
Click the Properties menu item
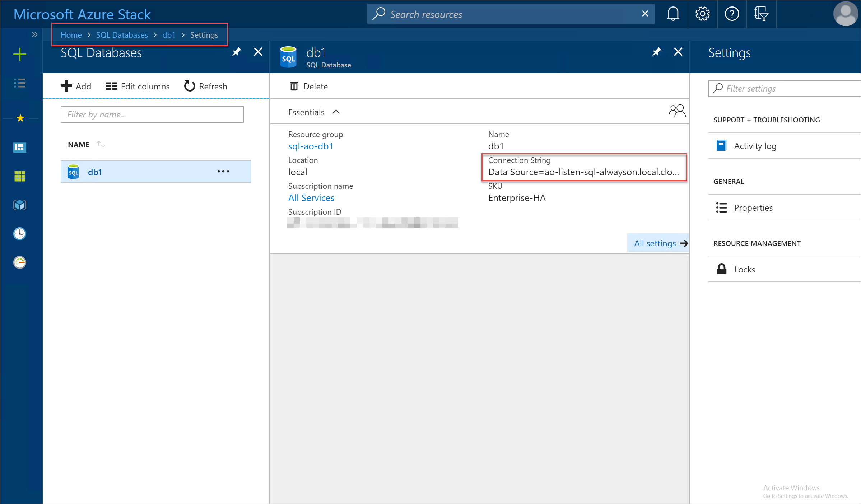[x=754, y=207]
